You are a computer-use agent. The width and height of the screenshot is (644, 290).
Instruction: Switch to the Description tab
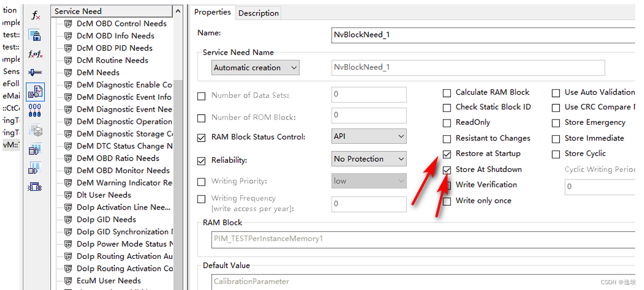tap(258, 13)
